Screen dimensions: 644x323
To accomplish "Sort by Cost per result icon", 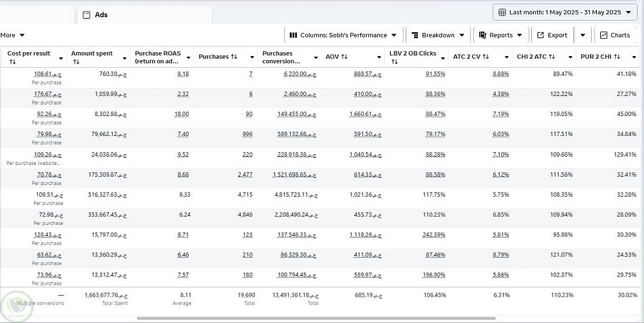I will [x=12, y=62].
